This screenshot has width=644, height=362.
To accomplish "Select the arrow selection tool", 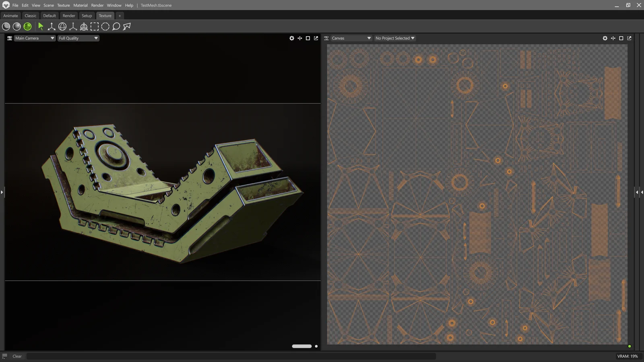I will [41, 26].
